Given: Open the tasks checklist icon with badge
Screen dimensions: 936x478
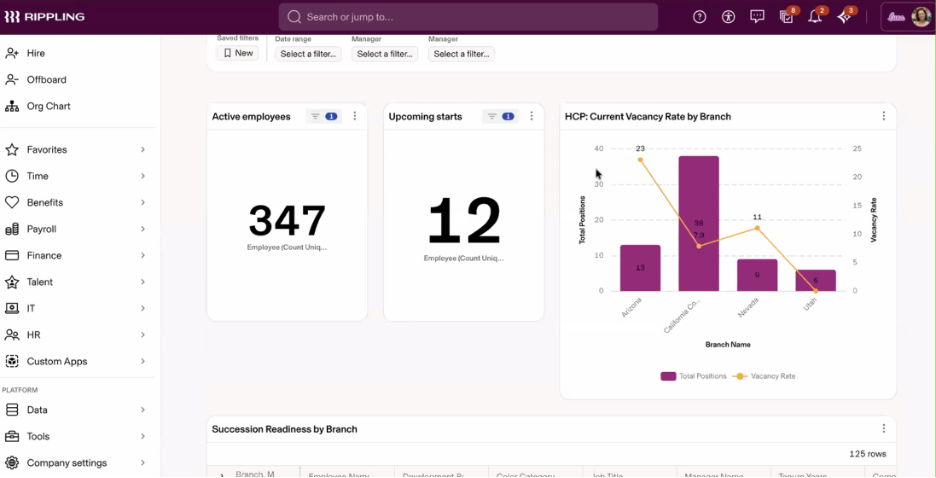Looking at the screenshot, I should (786, 17).
